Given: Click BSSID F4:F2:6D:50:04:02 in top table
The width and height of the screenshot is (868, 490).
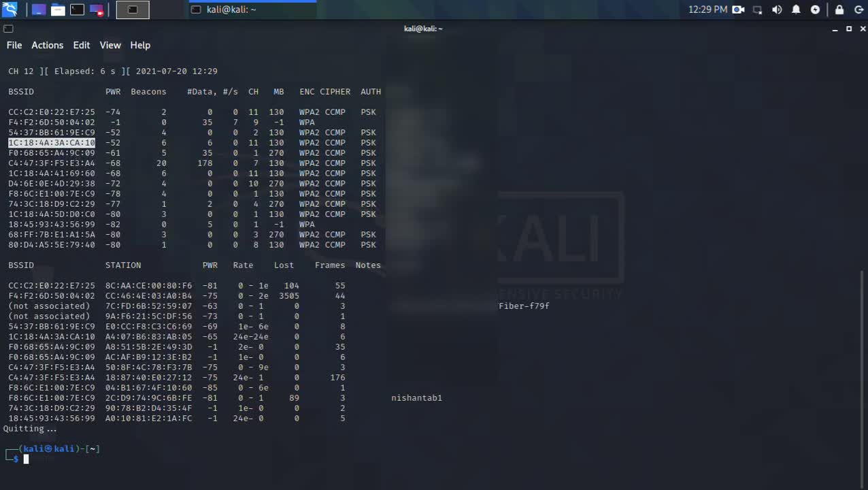Looking at the screenshot, I should coord(52,122).
